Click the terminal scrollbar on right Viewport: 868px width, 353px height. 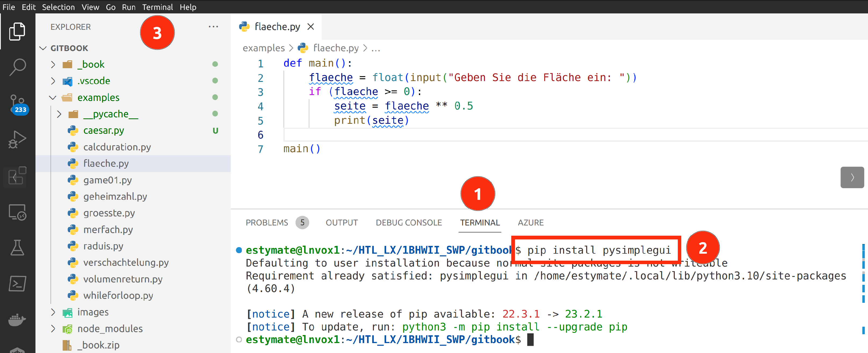click(863, 290)
